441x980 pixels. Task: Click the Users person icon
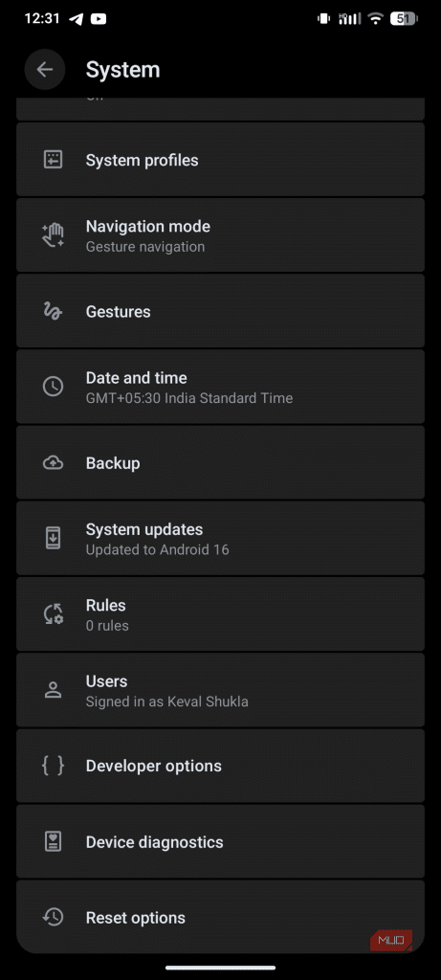click(53, 690)
